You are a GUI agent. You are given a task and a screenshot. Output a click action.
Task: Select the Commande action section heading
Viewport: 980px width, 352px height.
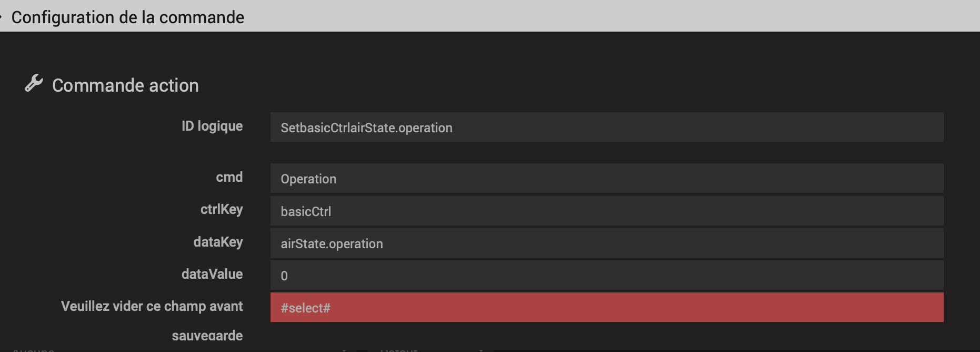[125, 85]
